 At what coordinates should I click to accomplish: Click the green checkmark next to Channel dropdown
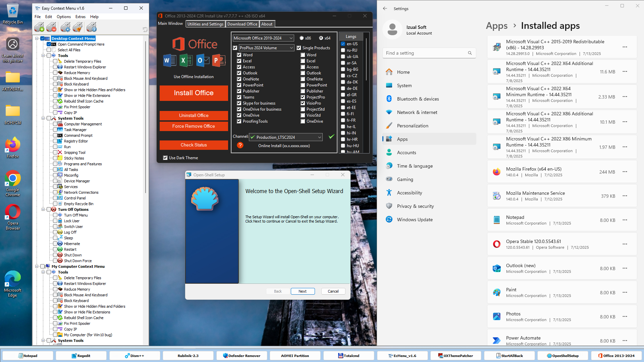331,137
